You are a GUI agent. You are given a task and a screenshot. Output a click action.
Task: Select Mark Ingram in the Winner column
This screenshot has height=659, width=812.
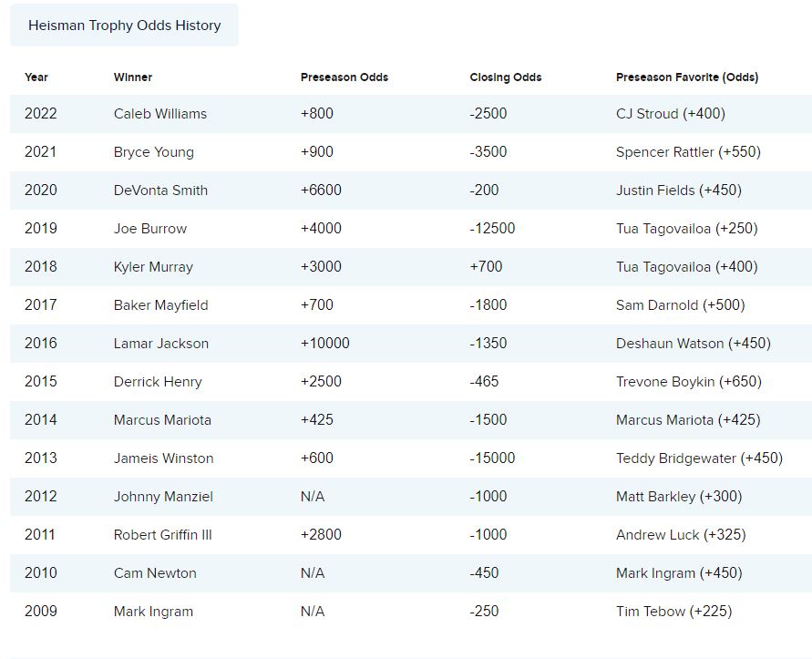pos(153,612)
